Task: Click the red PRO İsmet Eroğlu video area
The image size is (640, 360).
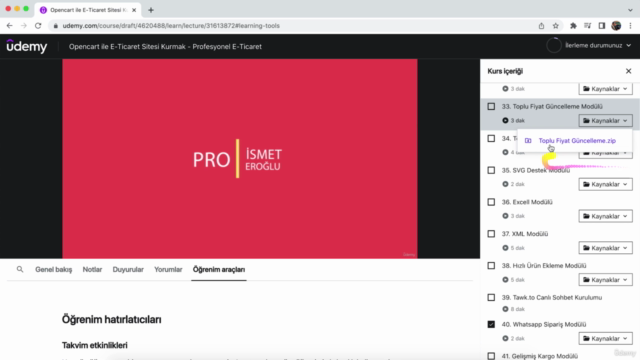Action: pyautogui.click(x=240, y=158)
